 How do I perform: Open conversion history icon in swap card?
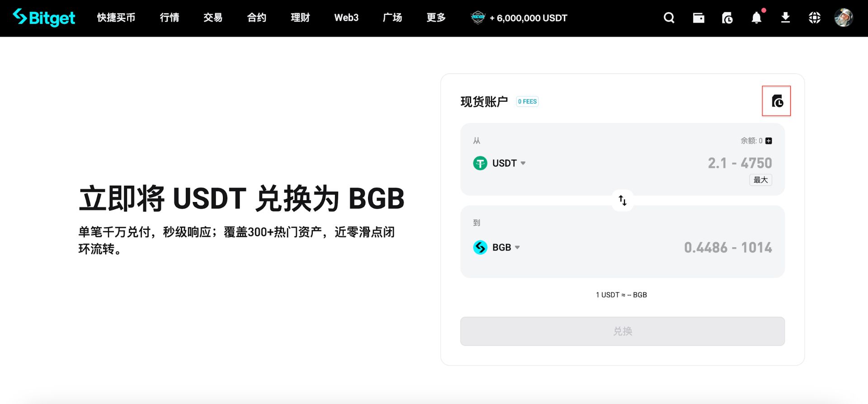(x=777, y=101)
